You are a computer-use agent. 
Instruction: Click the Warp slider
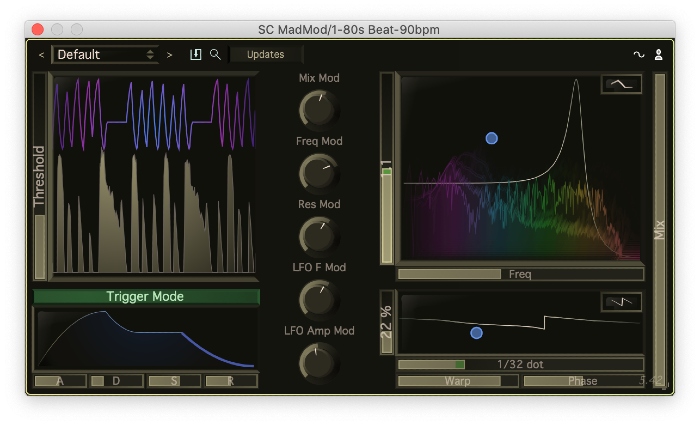click(x=458, y=381)
